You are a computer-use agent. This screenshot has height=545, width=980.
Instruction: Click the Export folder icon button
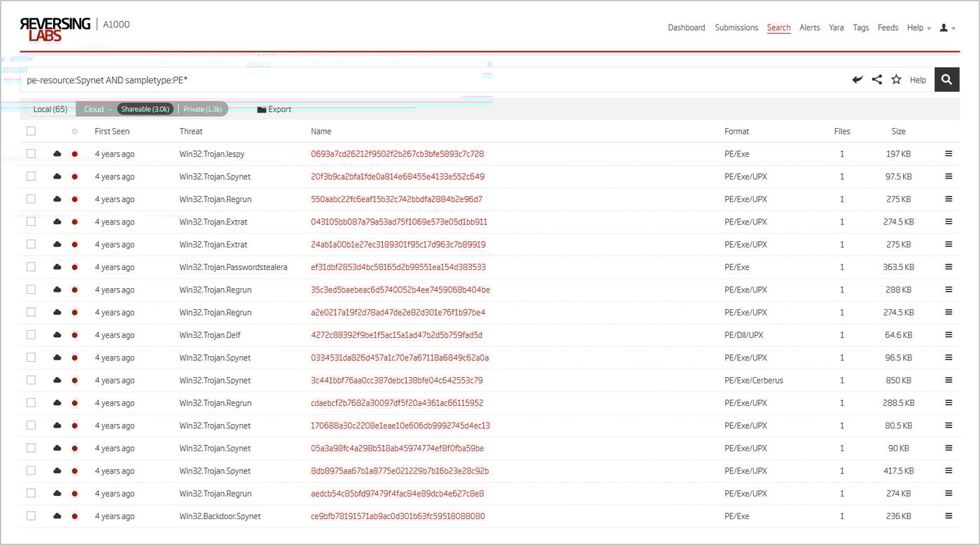click(x=274, y=109)
